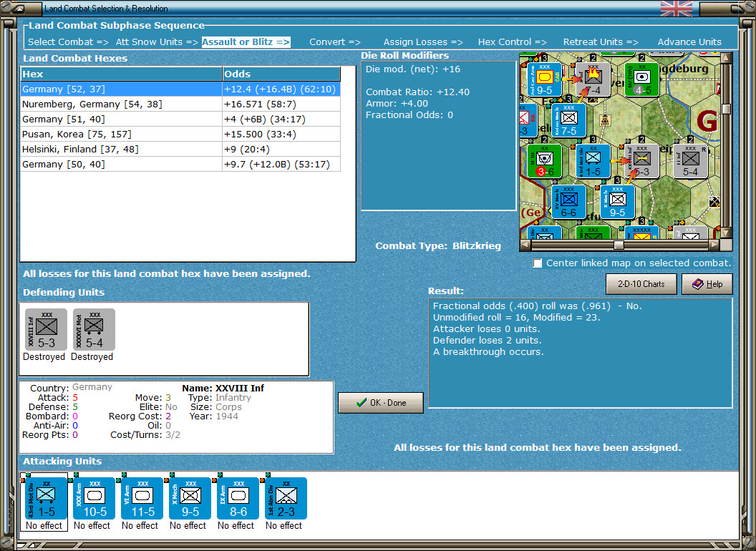Viewport: 756px width, 551px height.
Task: Click the 'A breakthrough occurs.' result line
Action: tap(488, 352)
